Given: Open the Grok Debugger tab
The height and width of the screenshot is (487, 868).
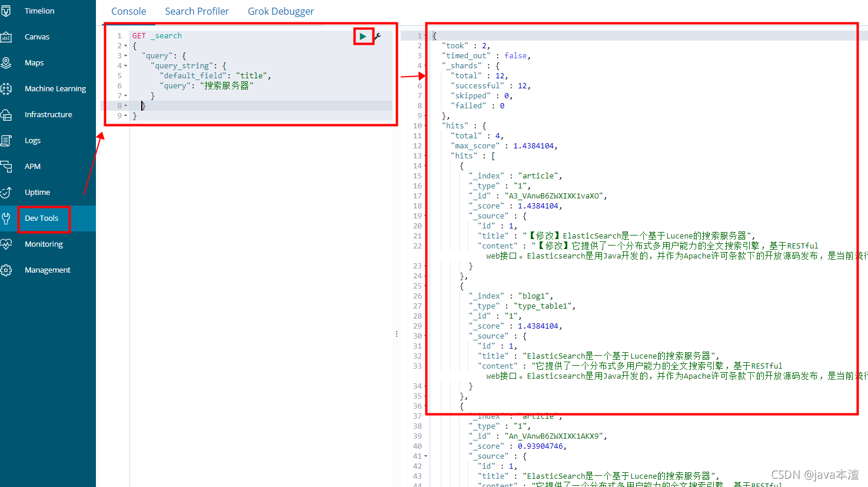Looking at the screenshot, I should [x=281, y=11].
